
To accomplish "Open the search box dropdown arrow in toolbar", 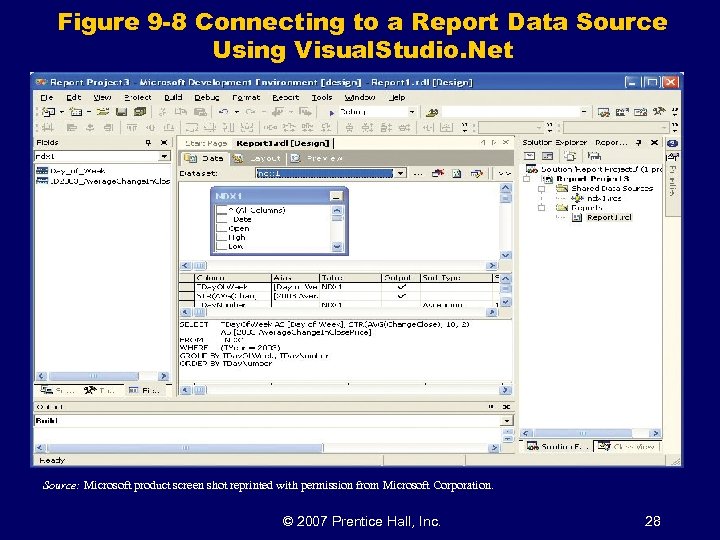I will 584,112.
